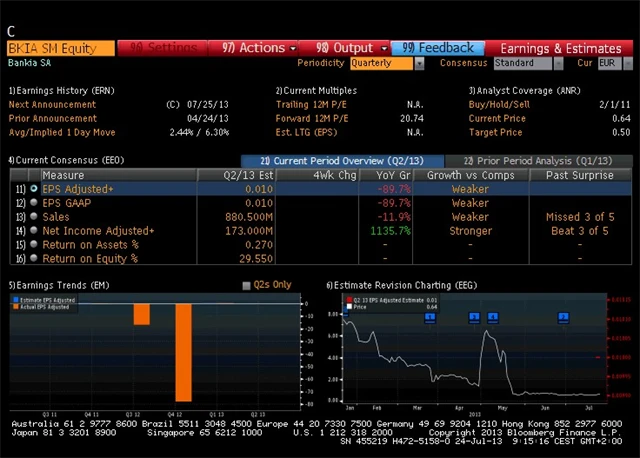Toggle the Q2s Only checkbox
The width and height of the screenshot is (640, 458).
point(246,285)
